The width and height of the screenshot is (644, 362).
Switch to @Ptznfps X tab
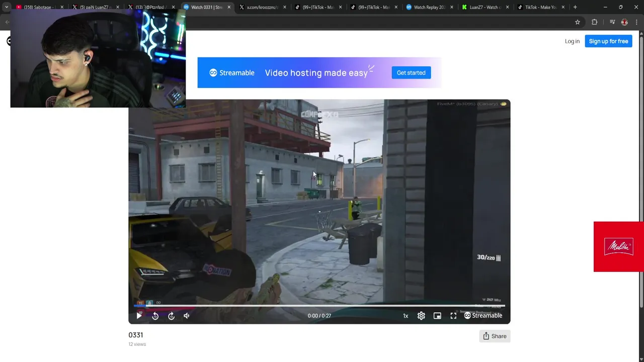coord(150,7)
